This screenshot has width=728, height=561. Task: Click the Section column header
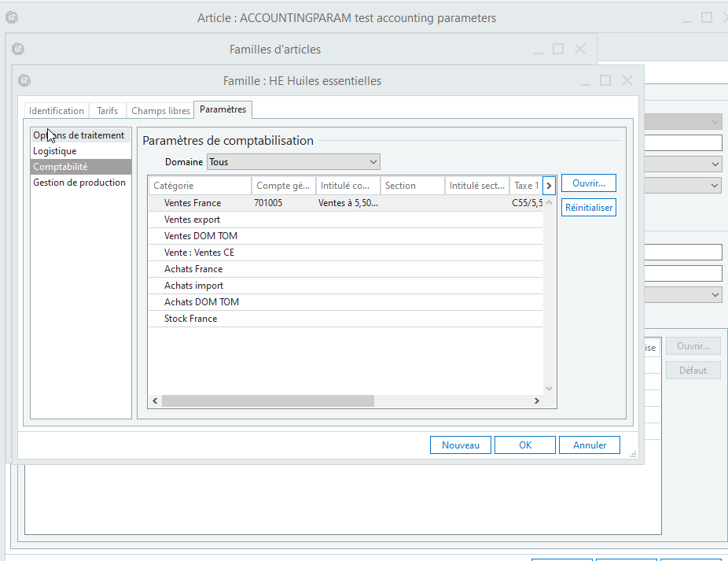(412, 186)
